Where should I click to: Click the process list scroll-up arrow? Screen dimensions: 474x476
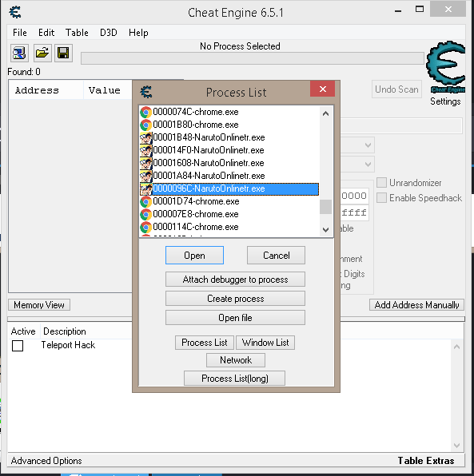[x=325, y=113]
